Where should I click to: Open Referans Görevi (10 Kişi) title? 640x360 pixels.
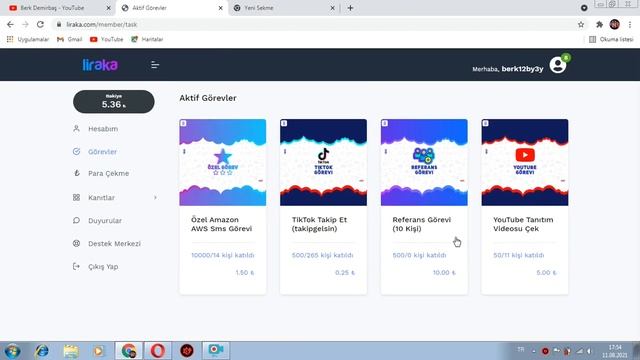click(422, 224)
